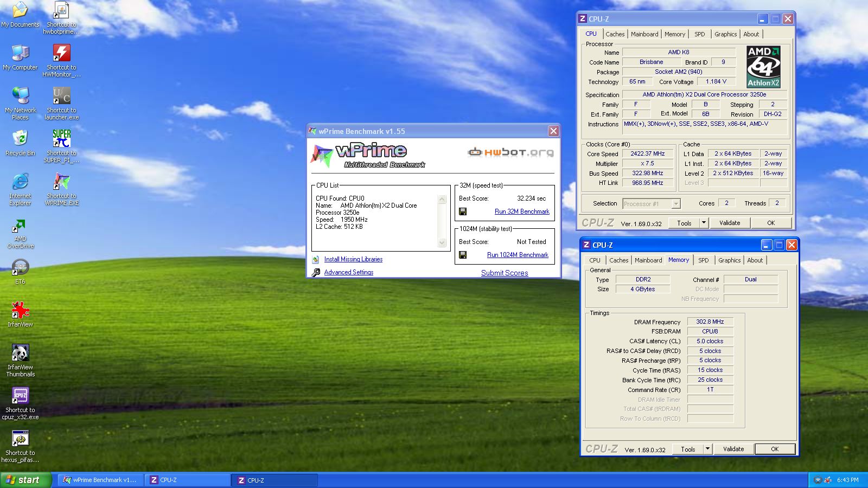Expand Tools dropdown arrow in lower CPU-Z
868x488 pixels.
pyautogui.click(x=707, y=449)
